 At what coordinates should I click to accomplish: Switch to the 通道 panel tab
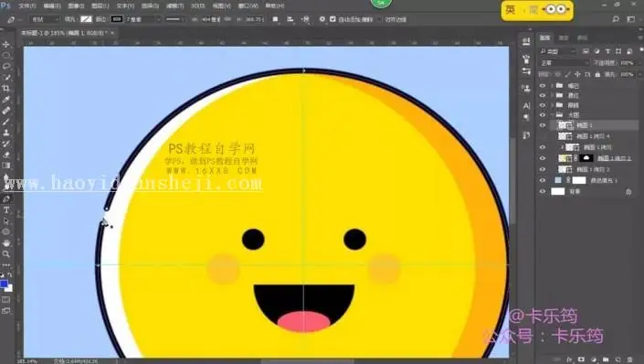[x=564, y=37]
